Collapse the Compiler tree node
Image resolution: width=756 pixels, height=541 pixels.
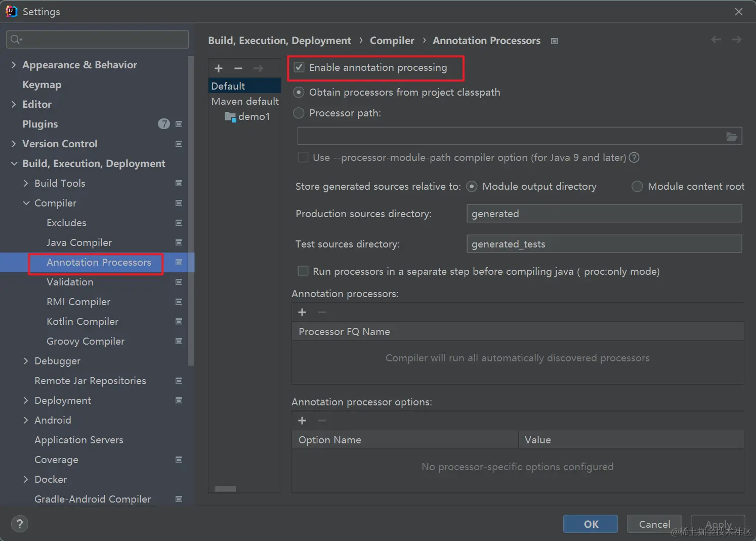point(26,203)
